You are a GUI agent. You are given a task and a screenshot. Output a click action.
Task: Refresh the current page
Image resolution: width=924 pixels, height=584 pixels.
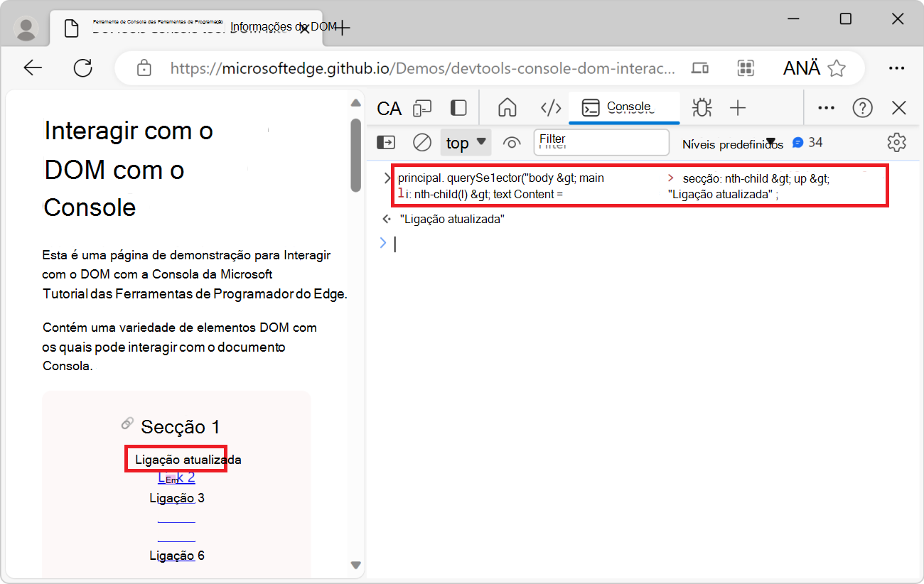pyautogui.click(x=83, y=67)
